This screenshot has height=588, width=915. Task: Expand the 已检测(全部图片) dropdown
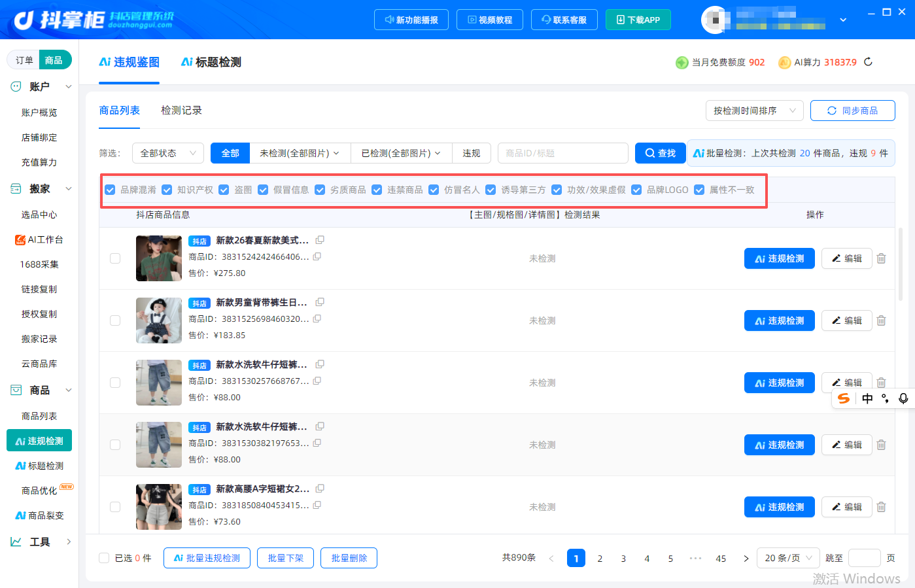(x=402, y=153)
